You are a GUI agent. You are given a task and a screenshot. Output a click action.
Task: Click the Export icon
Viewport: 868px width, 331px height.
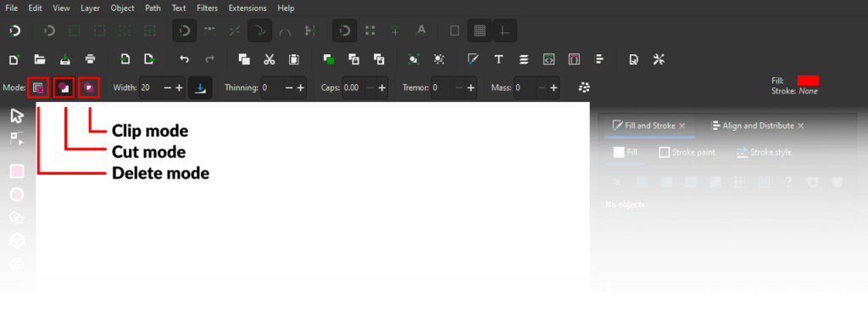tap(149, 59)
